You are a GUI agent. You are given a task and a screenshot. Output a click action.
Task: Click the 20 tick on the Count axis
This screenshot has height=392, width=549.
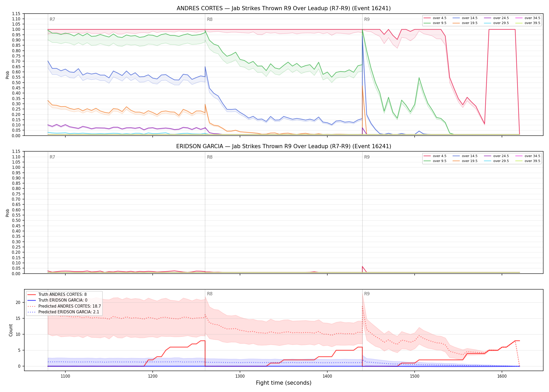18,302
